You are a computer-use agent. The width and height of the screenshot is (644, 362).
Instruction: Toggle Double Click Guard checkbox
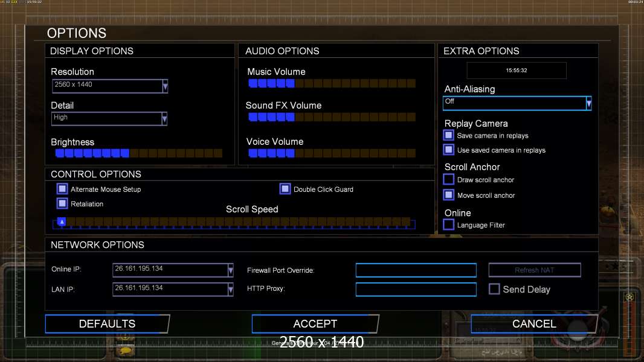285,189
